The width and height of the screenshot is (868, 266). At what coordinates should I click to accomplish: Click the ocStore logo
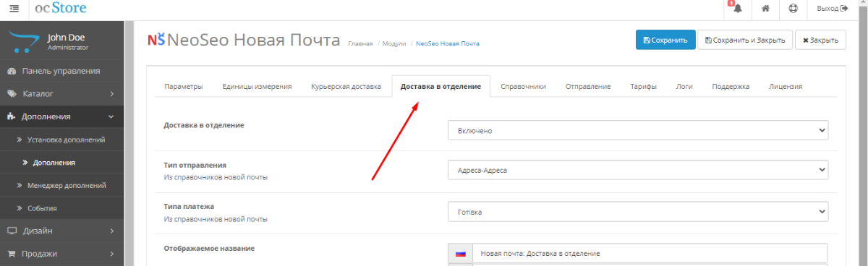click(x=61, y=9)
